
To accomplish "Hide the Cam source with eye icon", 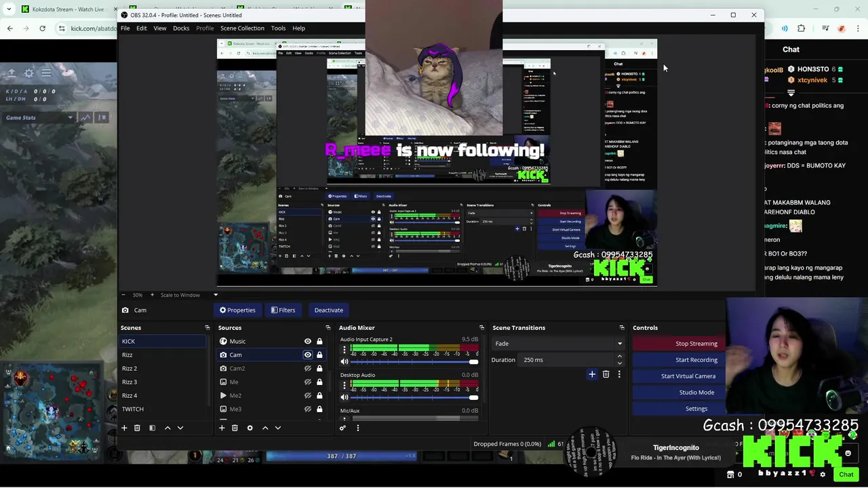I will 308,354.
